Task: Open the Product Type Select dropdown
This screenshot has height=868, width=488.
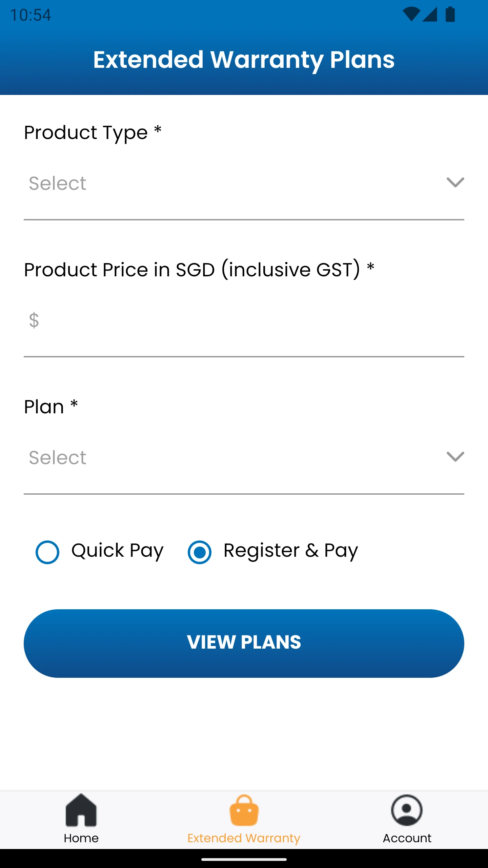Action: (244, 183)
